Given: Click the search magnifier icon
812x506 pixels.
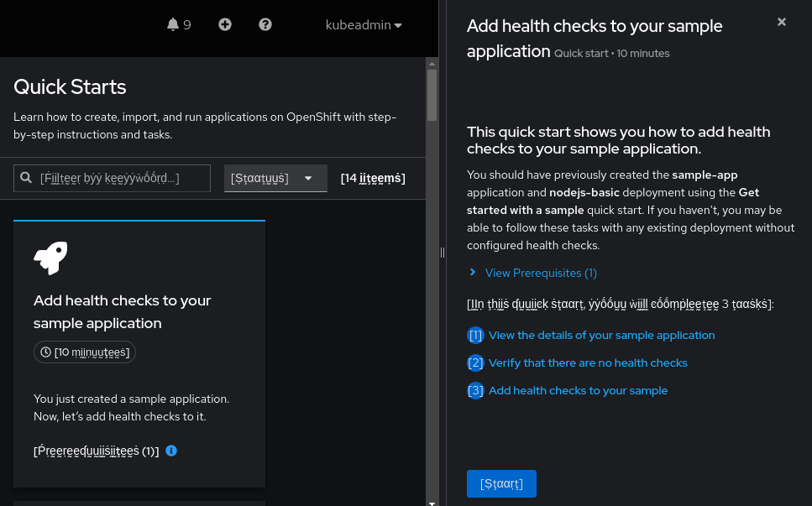Looking at the screenshot, I should (x=26, y=178).
